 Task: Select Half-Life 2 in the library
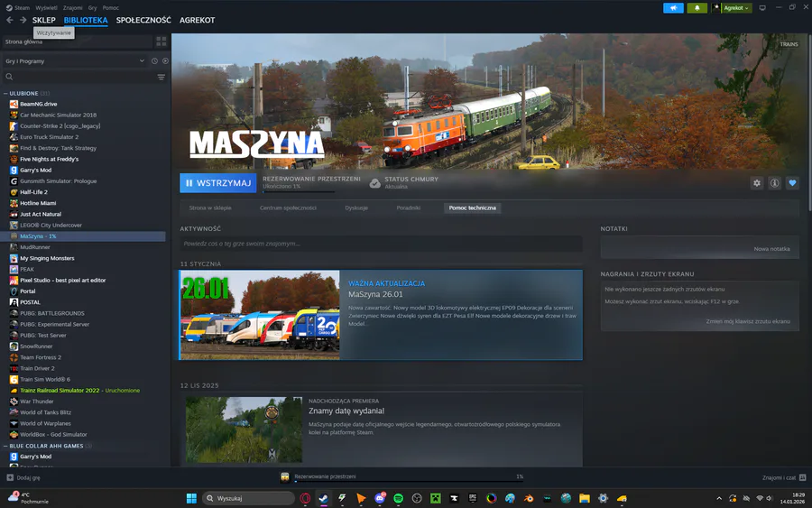(33, 192)
